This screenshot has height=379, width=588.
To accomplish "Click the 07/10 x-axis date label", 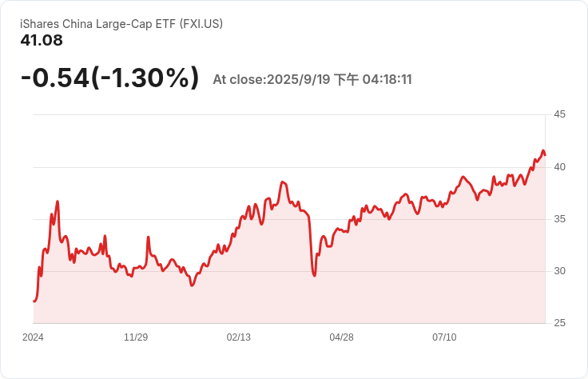I will (444, 337).
